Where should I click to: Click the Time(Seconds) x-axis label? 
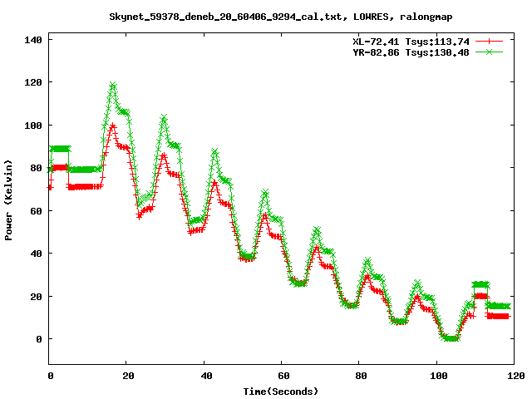click(281, 392)
